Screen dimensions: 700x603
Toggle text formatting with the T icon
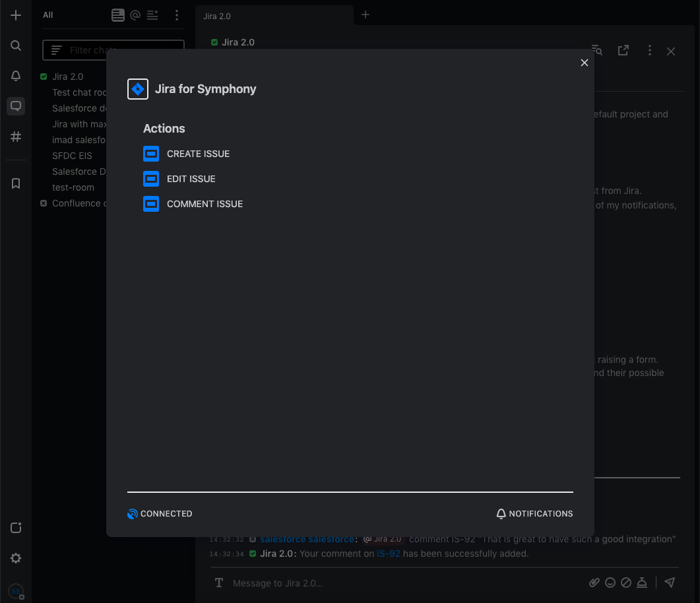tap(219, 583)
